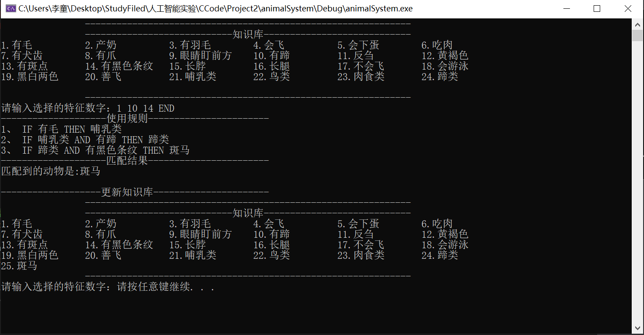Select rule 'IF 哺乳类 AND 有蹄 THEN 蹄类'
Viewport: 644px width, 335px height.
(96, 140)
